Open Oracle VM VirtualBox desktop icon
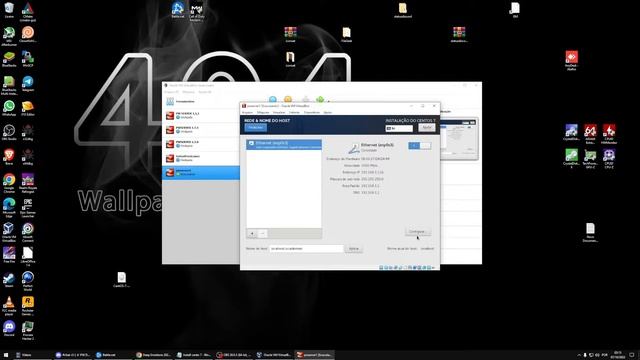 click(9, 232)
